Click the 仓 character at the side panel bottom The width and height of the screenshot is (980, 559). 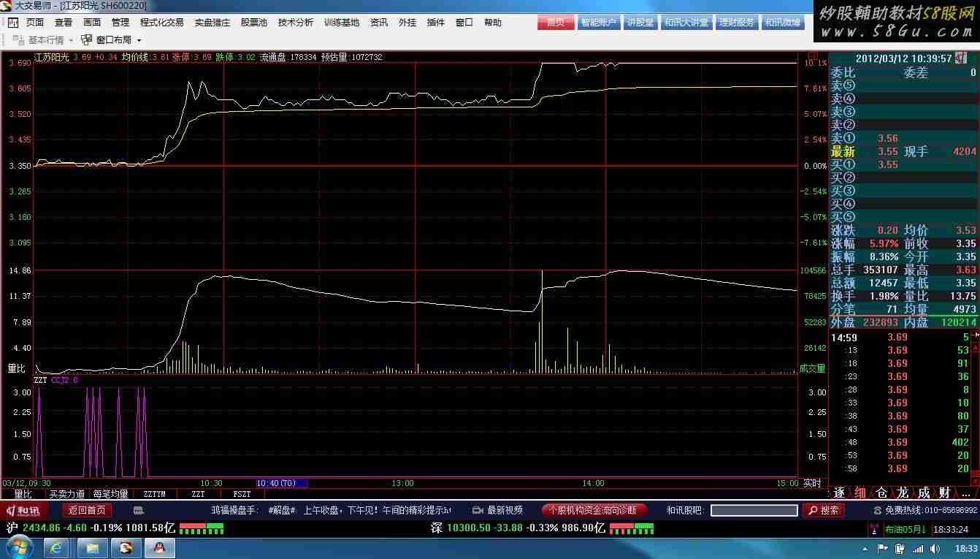[881, 493]
